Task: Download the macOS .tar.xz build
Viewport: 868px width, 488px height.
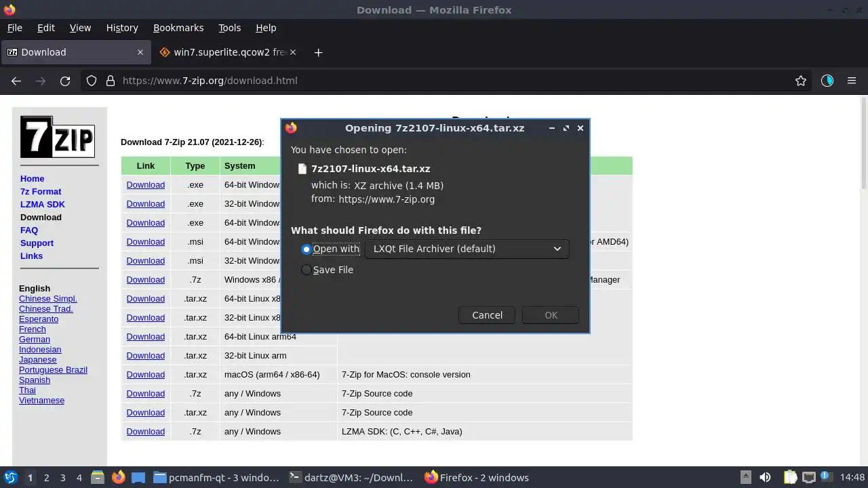Action: [x=145, y=375]
